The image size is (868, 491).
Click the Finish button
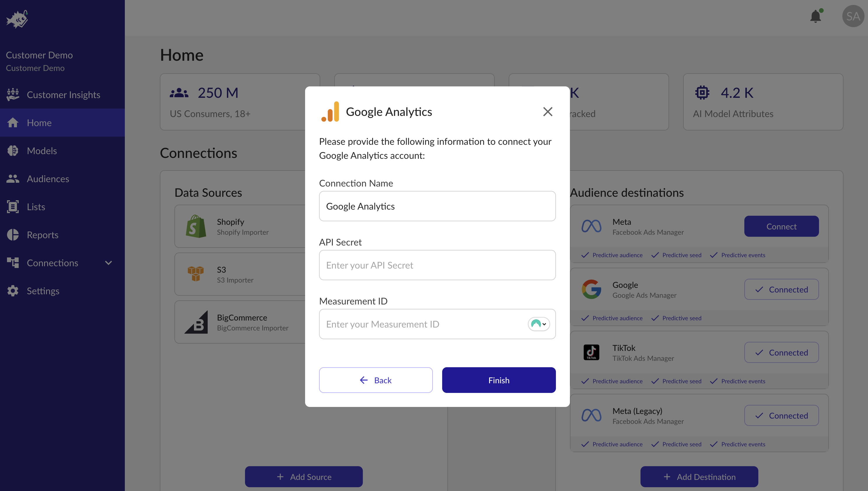click(499, 380)
